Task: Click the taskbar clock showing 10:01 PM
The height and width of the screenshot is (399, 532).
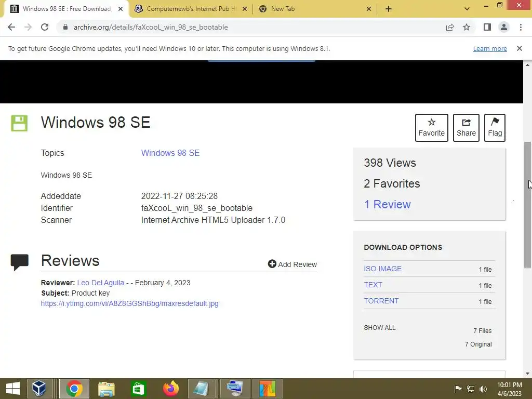Action: click(509, 389)
